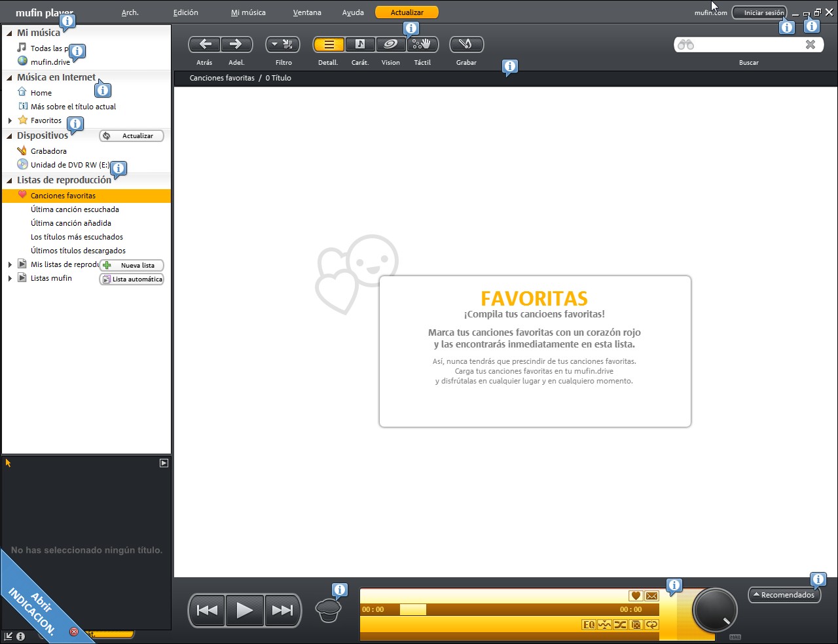Click the play arrow icon in the cover panel

click(x=164, y=463)
